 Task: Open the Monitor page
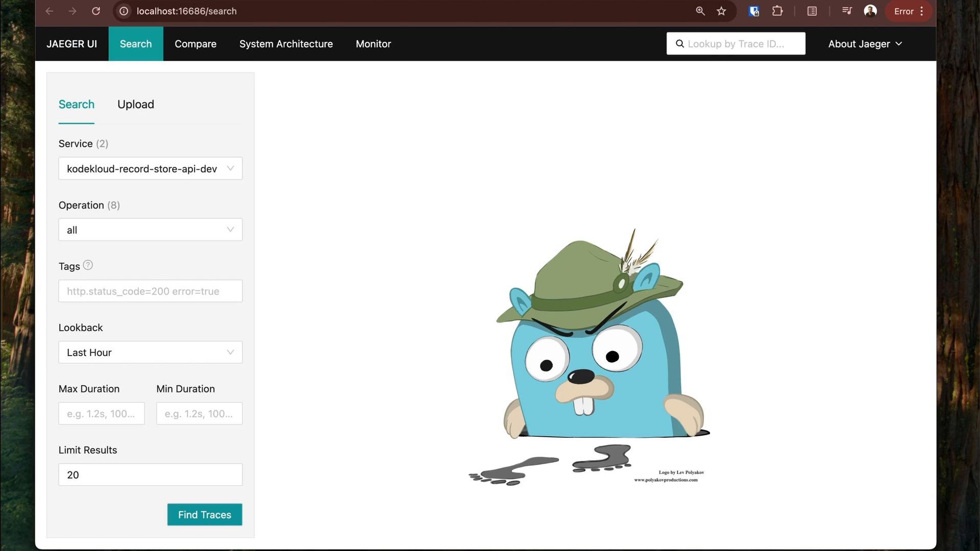click(x=374, y=44)
